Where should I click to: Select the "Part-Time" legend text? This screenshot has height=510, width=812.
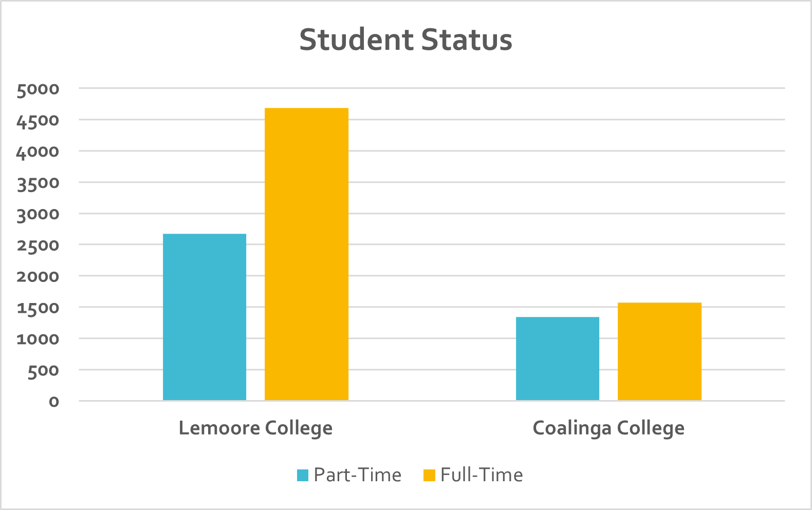coord(358,475)
